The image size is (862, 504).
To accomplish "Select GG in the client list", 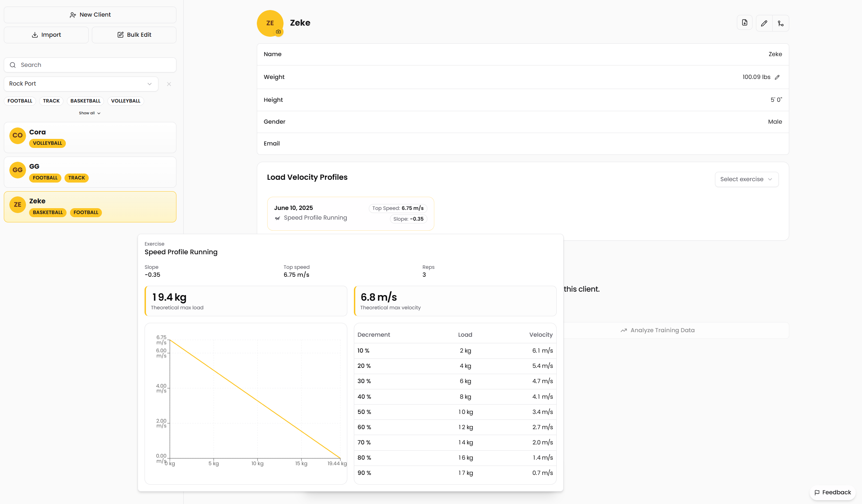I will click(x=90, y=172).
